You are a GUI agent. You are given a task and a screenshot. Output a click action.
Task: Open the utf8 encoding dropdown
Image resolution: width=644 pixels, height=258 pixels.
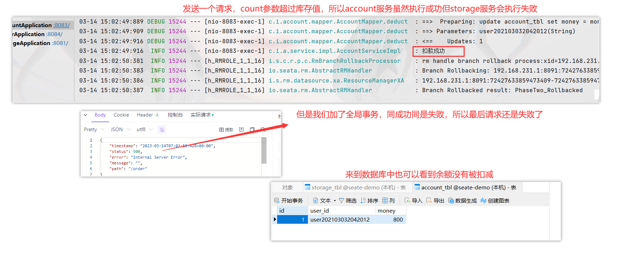click(x=145, y=129)
